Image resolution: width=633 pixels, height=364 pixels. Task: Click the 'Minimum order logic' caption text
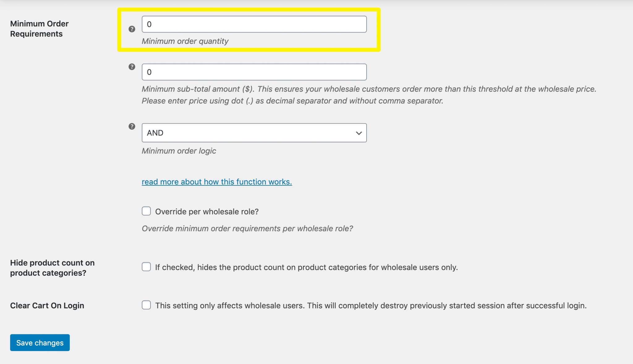tap(179, 151)
